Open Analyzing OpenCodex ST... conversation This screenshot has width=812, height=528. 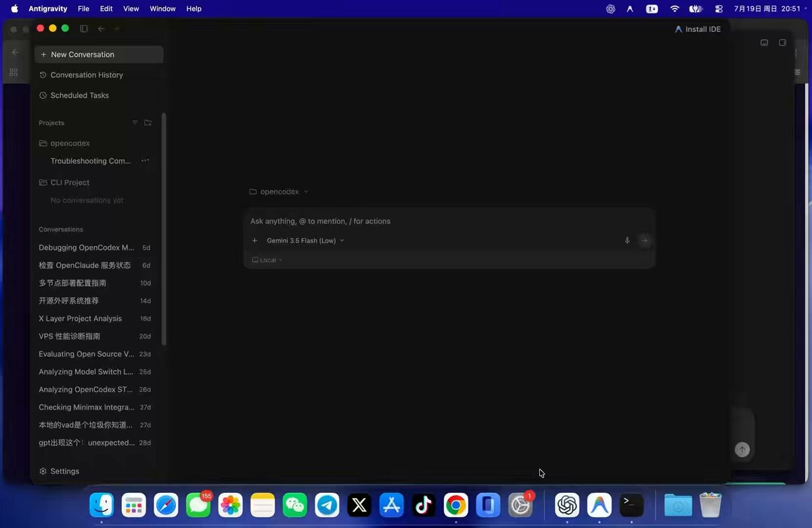click(x=95, y=390)
